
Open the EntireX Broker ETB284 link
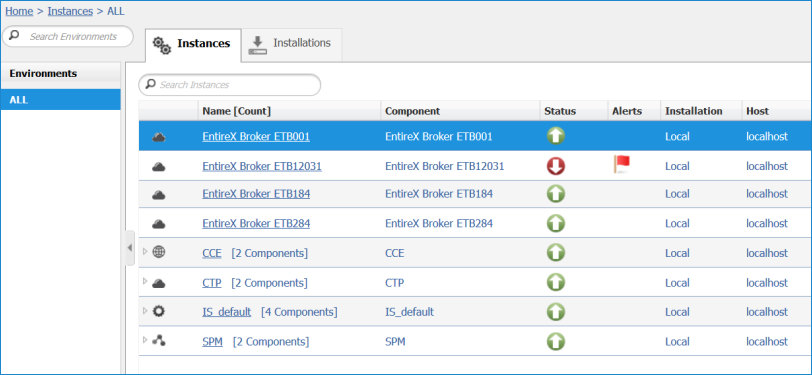point(256,224)
